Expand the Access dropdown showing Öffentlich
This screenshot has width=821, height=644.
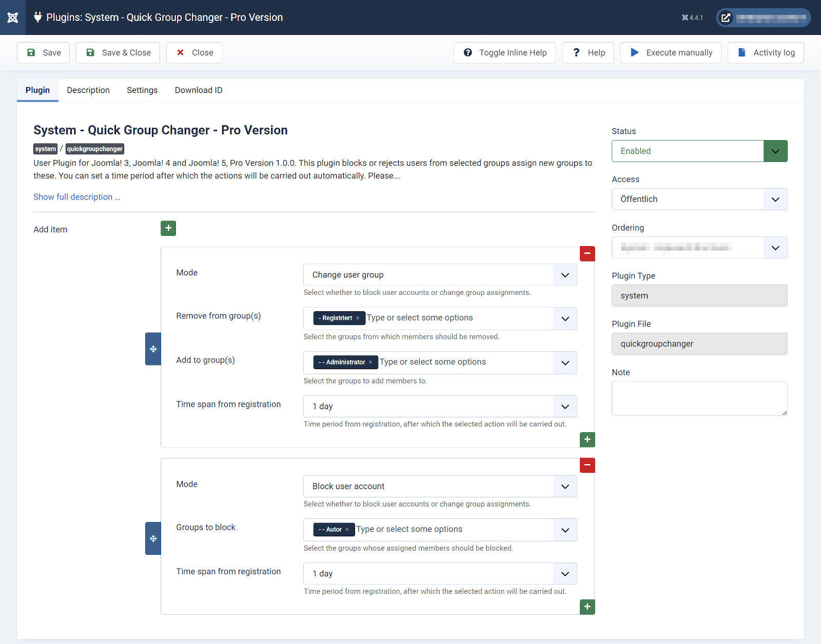coord(699,199)
